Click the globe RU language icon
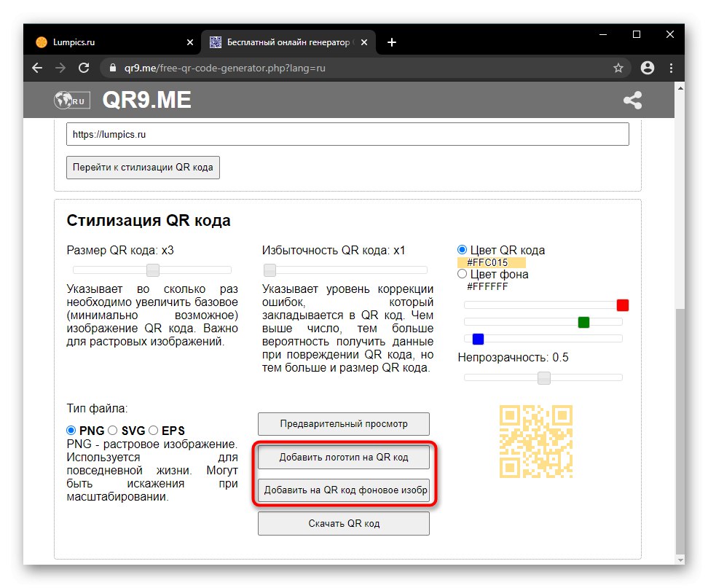708x588 pixels. click(x=72, y=101)
